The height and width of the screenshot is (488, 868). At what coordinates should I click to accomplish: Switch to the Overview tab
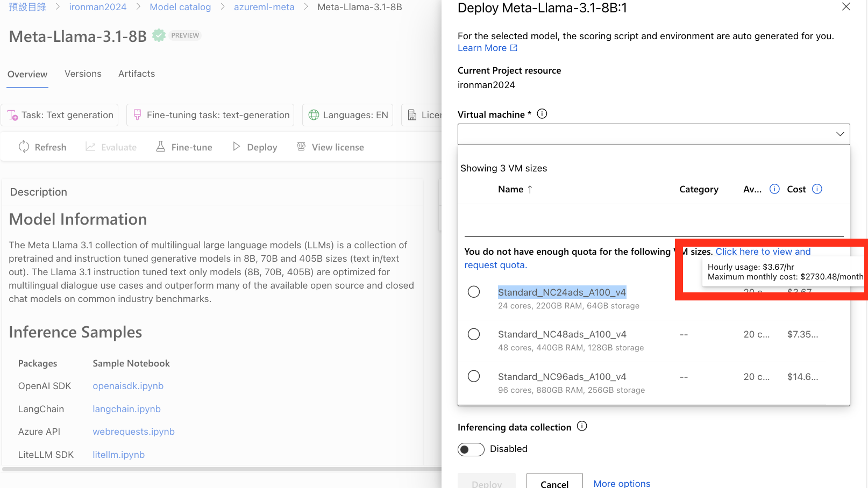pos(27,74)
